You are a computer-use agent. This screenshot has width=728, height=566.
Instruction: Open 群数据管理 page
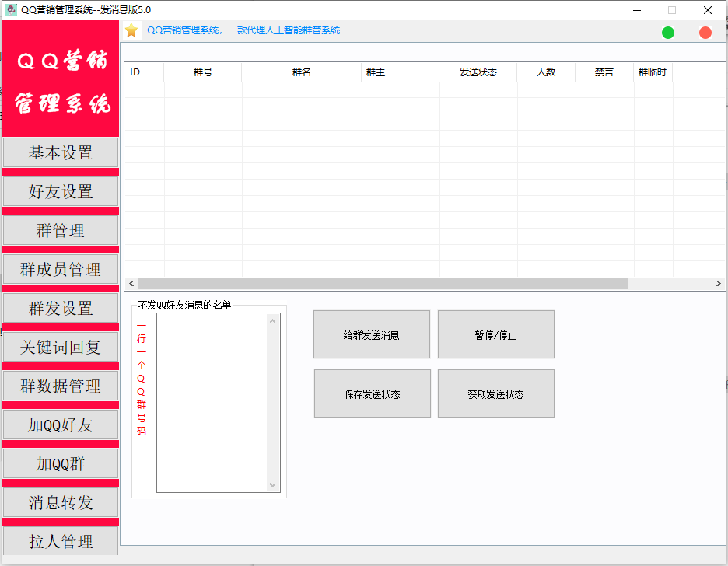click(61, 386)
